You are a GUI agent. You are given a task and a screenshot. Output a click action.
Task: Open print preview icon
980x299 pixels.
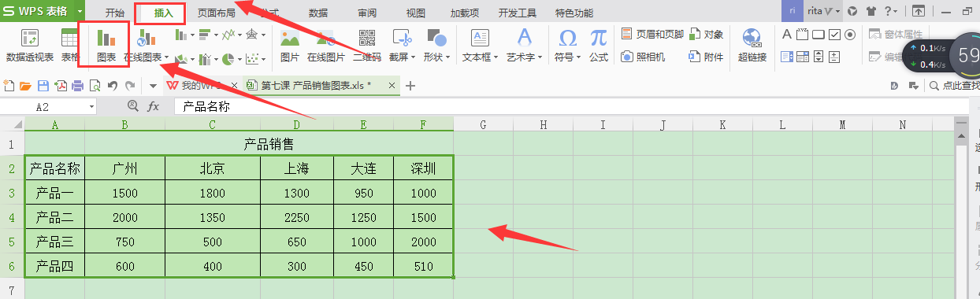(95, 85)
